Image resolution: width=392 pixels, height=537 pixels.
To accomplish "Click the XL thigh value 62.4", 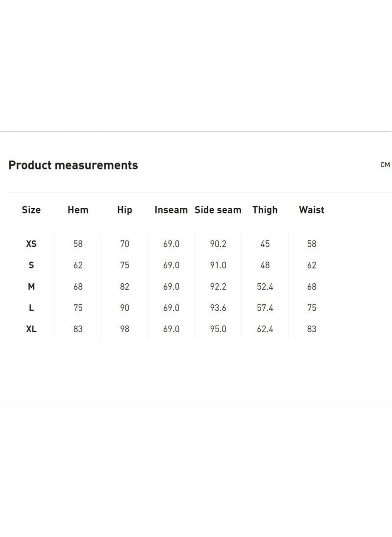I will pos(265,329).
